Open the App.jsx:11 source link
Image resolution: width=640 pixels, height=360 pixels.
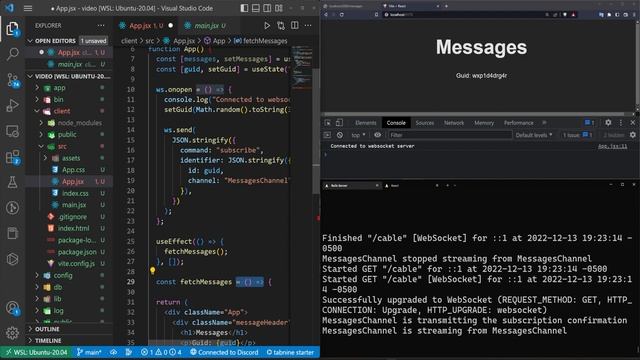tap(613, 146)
